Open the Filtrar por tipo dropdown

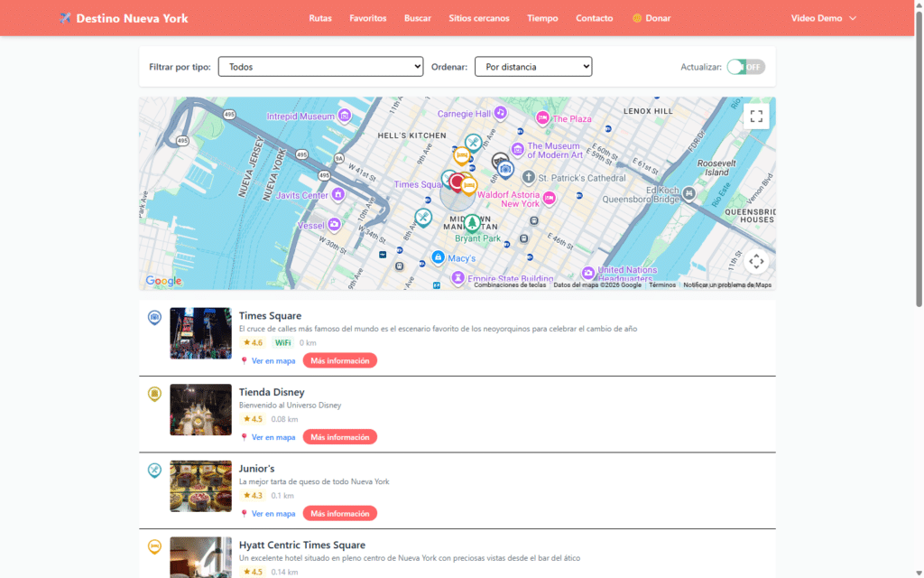point(320,67)
